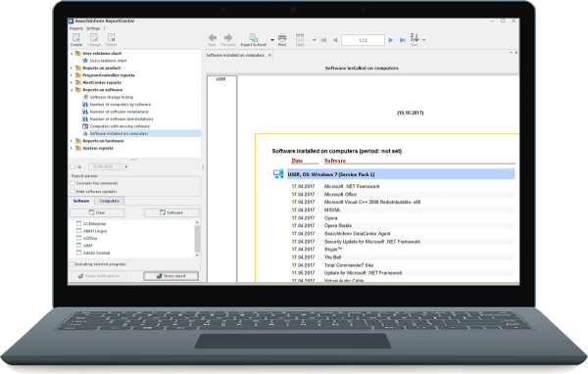Click the Table view icon

[300, 37]
